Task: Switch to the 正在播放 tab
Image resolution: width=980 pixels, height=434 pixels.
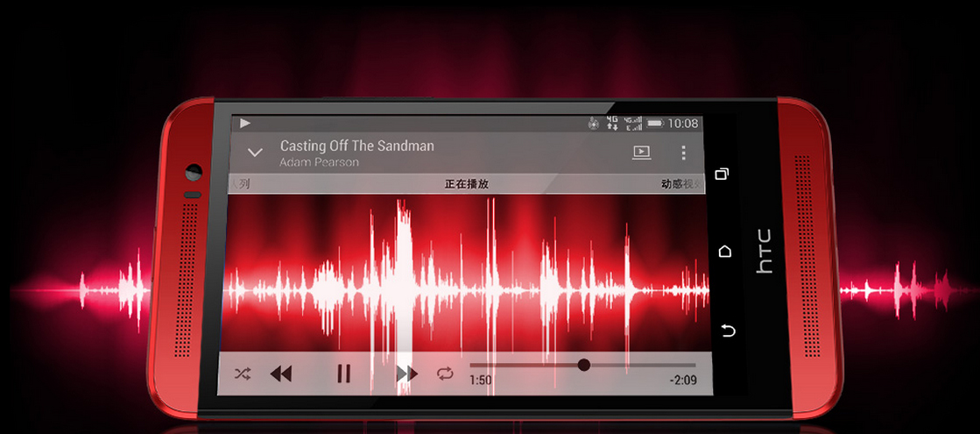Action: (x=466, y=184)
